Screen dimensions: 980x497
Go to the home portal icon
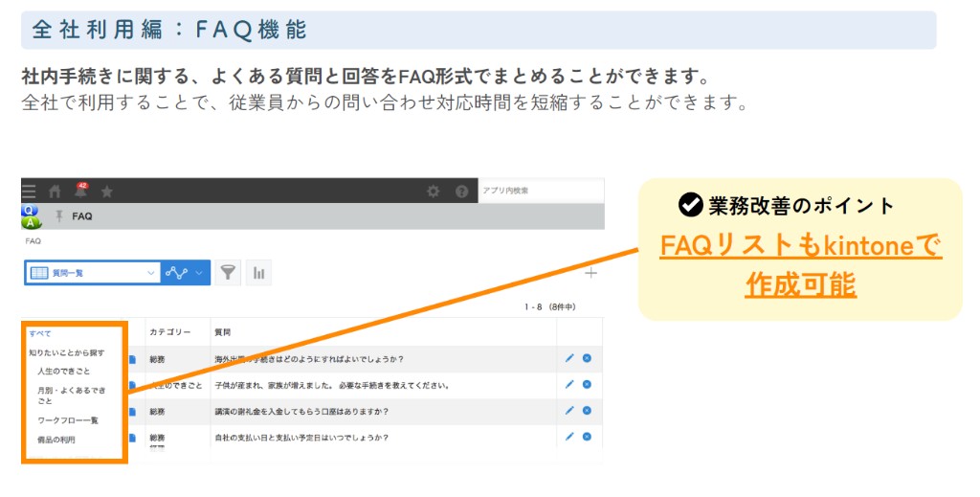[55, 192]
